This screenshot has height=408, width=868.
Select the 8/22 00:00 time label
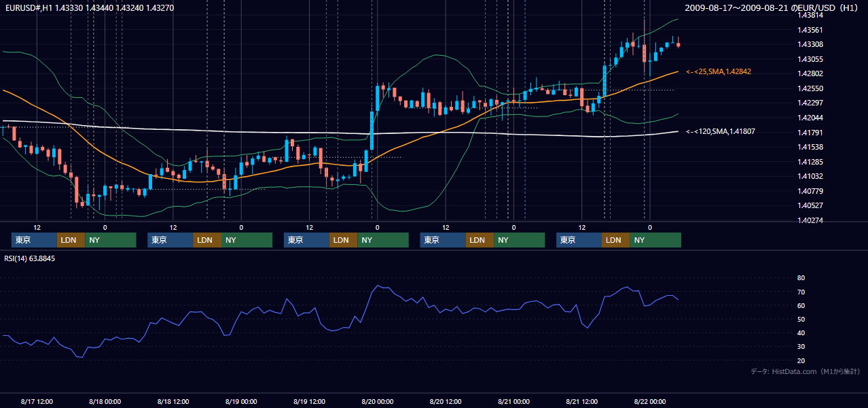(650, 402)
